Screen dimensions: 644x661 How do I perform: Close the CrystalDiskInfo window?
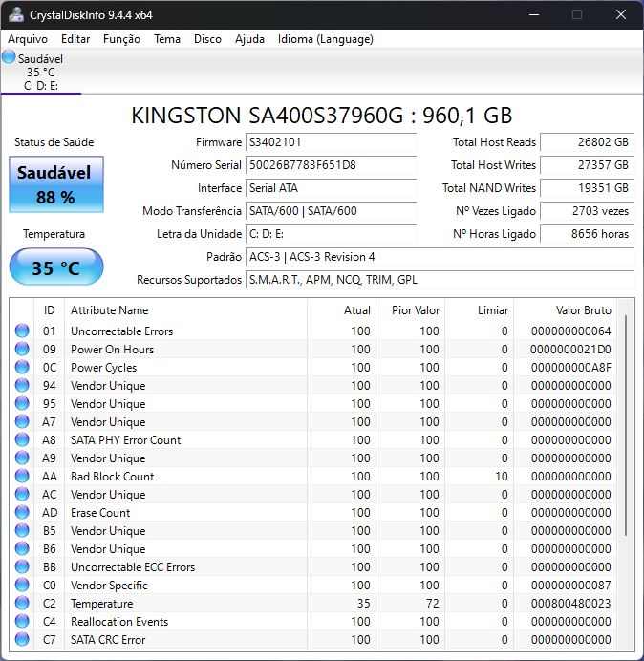point(621,14)
